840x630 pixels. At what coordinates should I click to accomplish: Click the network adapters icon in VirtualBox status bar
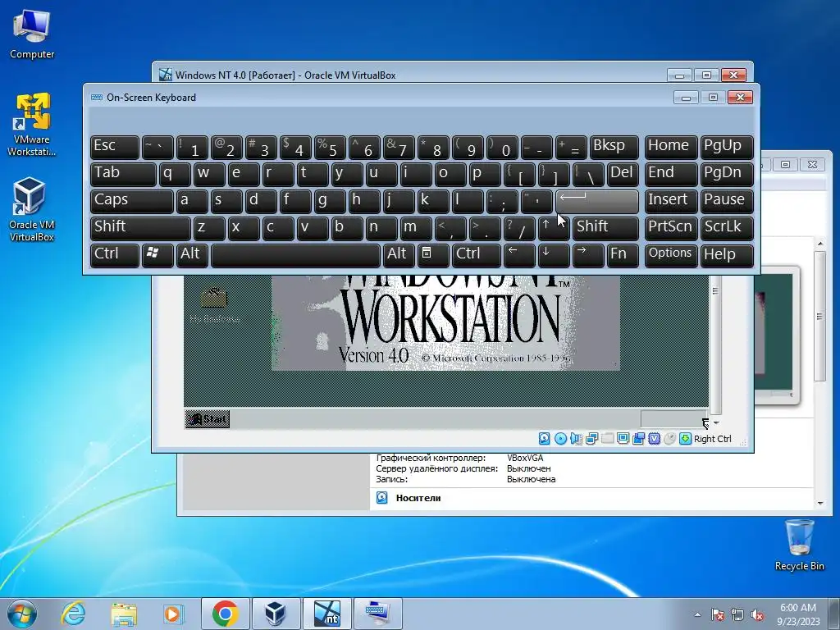coord(591,439)
